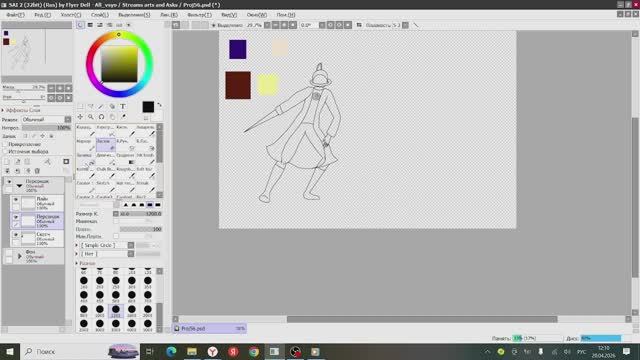The width and height of the screenshot is (640, 360).
Task: Expand the Simple Circle options triangle
Action: coord(77,245)
